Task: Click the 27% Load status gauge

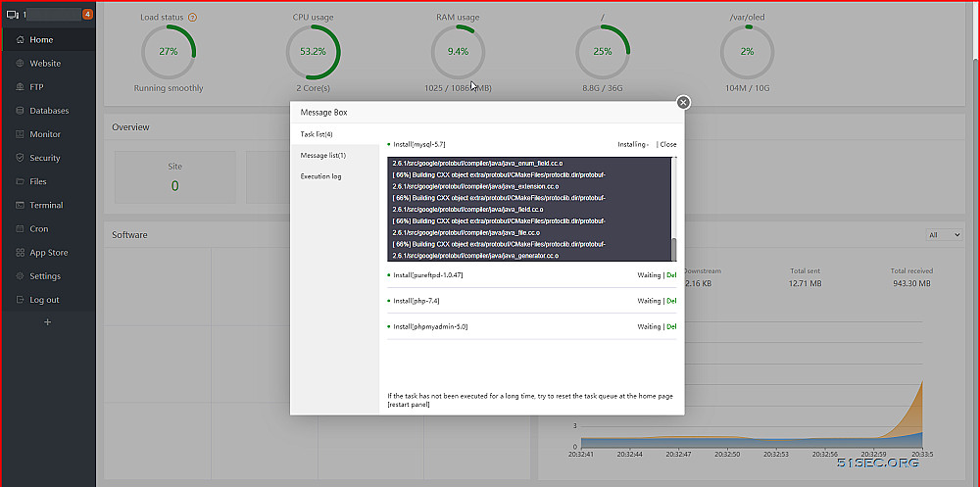Action: click(x=169, y=52)
